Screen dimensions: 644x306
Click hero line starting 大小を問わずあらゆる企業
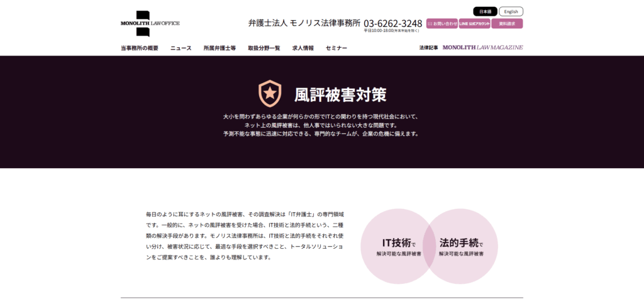tap(321, 117)
